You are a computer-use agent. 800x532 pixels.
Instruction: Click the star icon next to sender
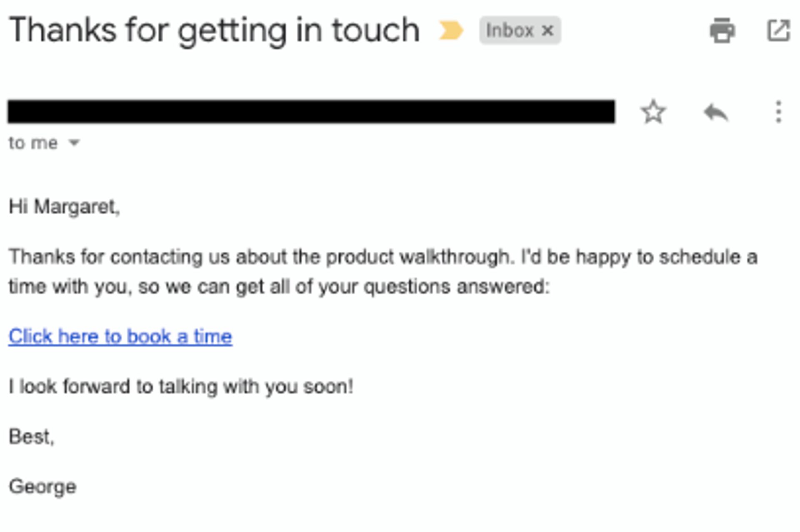tap(653, 112)
